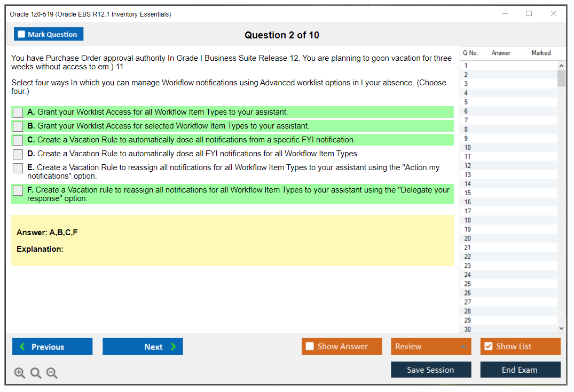Click the scroll-up arrow on the question list
Viewport: 574px width, 392px height.
(561, 65)
